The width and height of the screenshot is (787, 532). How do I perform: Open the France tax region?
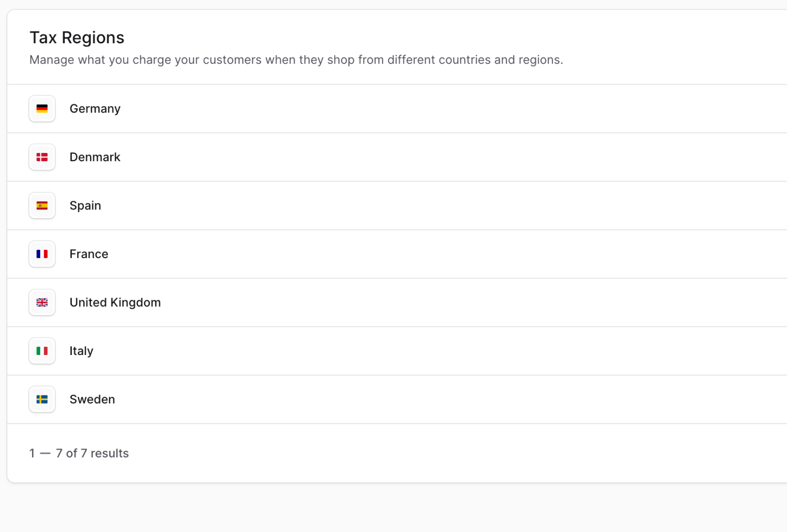pos(344,254)
